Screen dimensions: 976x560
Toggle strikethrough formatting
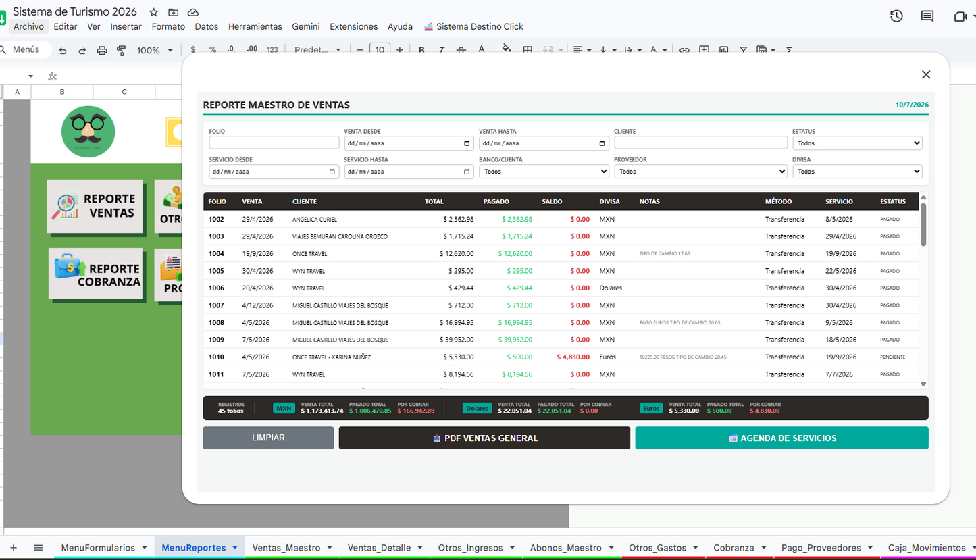point(461,49)
